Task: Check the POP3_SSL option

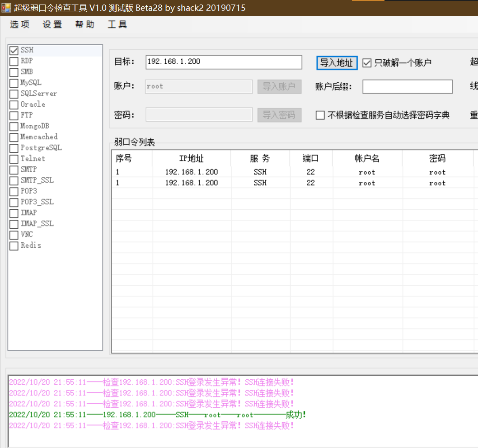Action: click(x=14, y=202)
